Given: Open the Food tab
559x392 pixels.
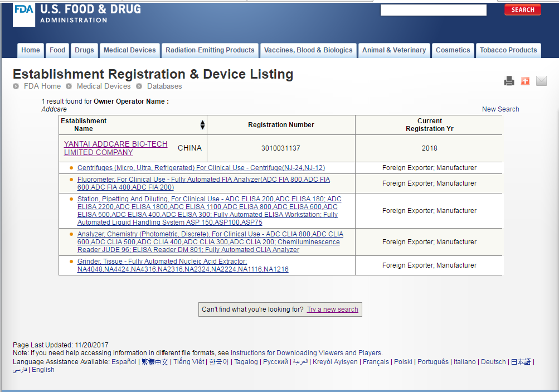Looking at the screenshot, I should click(57, 50).
